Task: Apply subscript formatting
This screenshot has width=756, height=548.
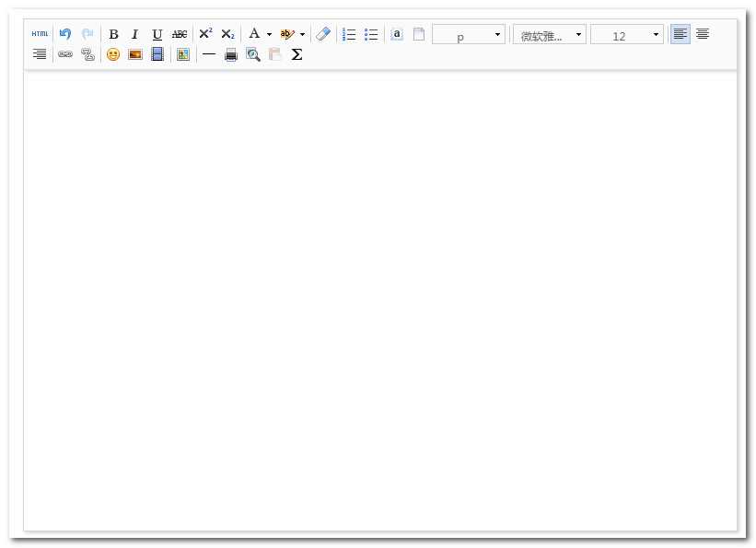Action: [x=227, y=34]
